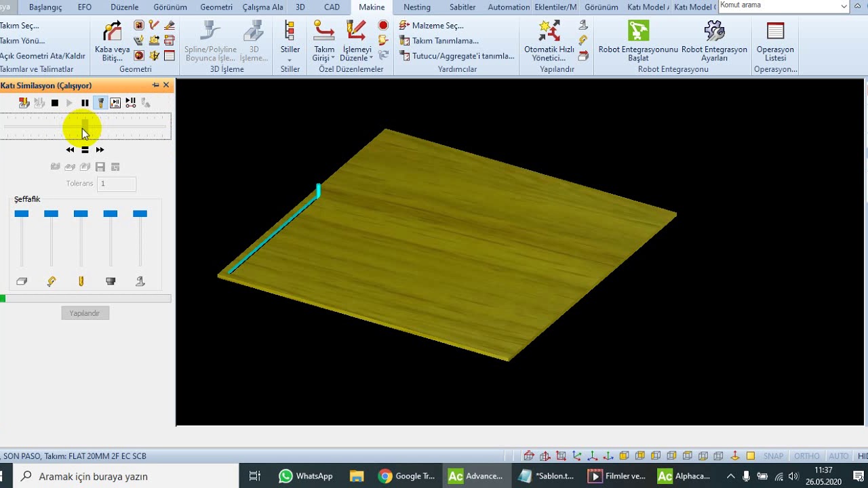Open Kaba veya Bitiş machining tool
Screen dimensions: 868x488
112,42
